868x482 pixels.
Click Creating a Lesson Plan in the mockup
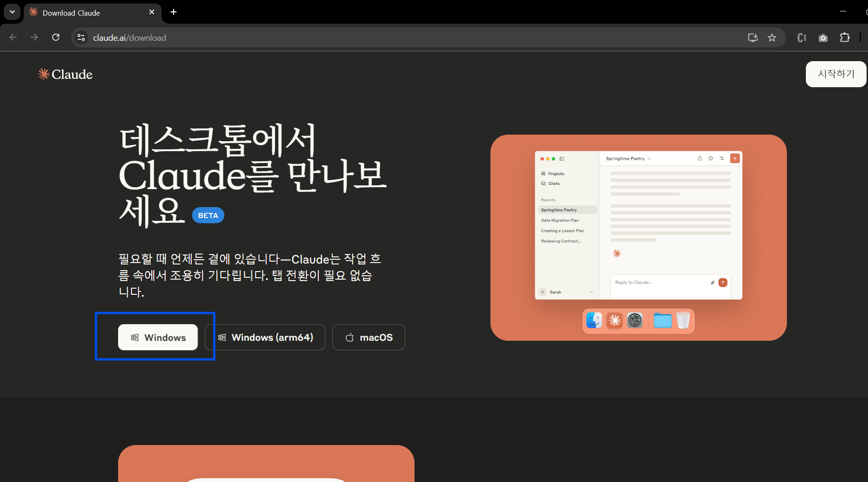point(563,231)
